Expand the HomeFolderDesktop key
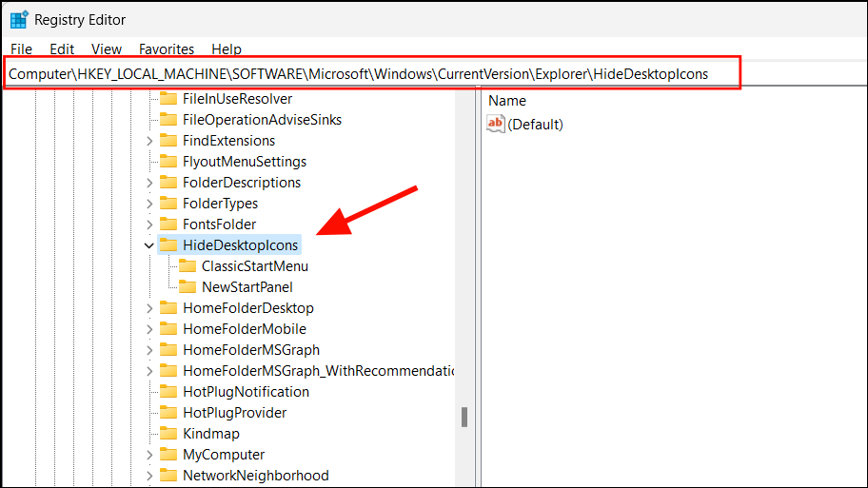 pyautogui.click(x=149, y=308)
